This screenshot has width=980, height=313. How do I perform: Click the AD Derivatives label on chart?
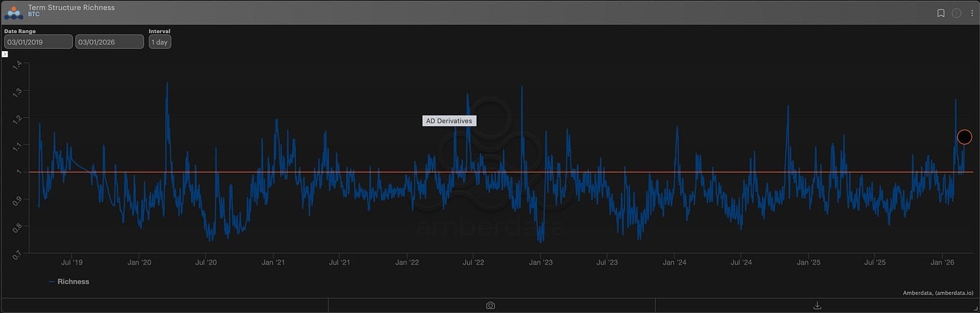point(450,121)
